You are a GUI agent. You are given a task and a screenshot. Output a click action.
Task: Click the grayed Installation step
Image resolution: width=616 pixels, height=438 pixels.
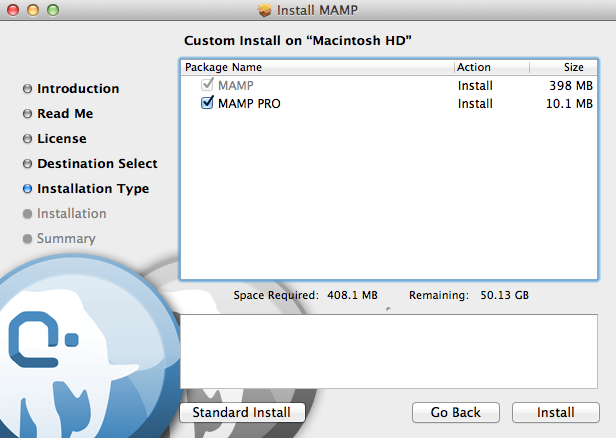pyautogui.click(x=72, y=213)
